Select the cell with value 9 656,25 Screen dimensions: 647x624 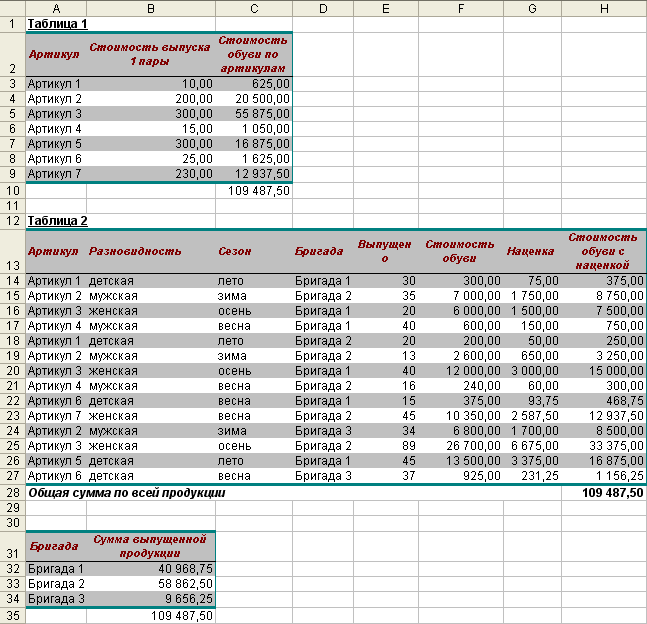click(x=151, y=599)
